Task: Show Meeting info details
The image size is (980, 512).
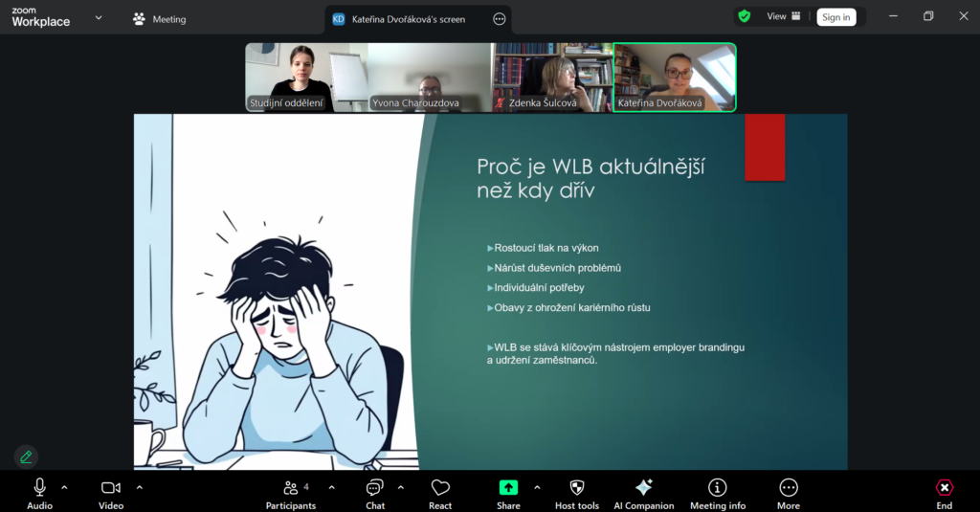Action: tap(717, 492)
